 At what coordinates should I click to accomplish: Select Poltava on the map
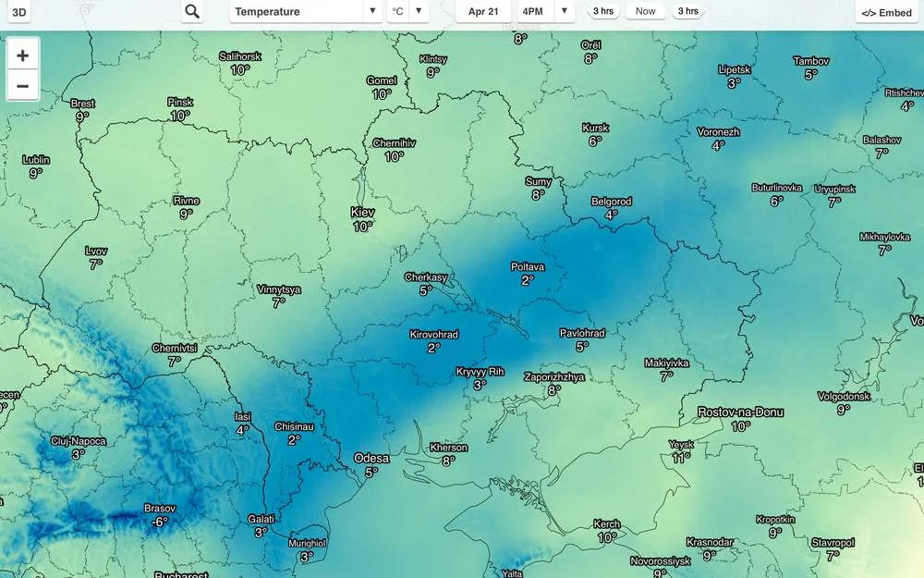(528, 267)
